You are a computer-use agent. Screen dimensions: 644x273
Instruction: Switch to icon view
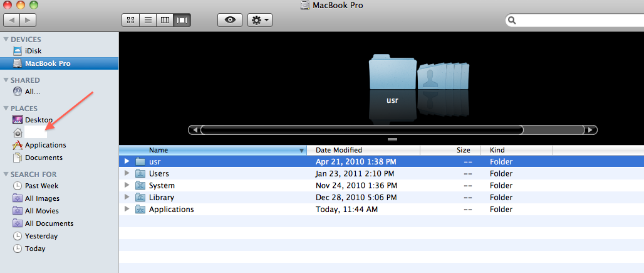tap(131, 20)
